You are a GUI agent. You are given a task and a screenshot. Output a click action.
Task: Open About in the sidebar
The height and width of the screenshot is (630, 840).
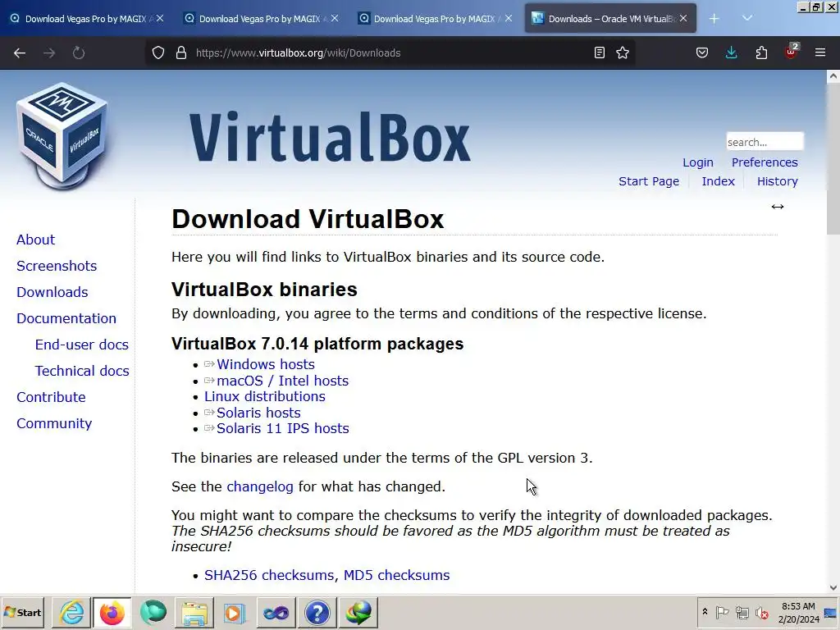click(35, 240)
